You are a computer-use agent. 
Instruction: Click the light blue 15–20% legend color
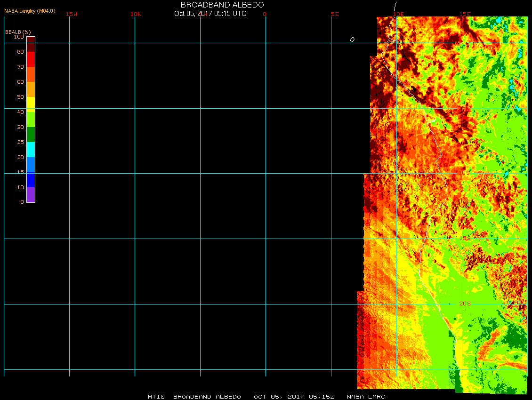click(x=31, y=165)
